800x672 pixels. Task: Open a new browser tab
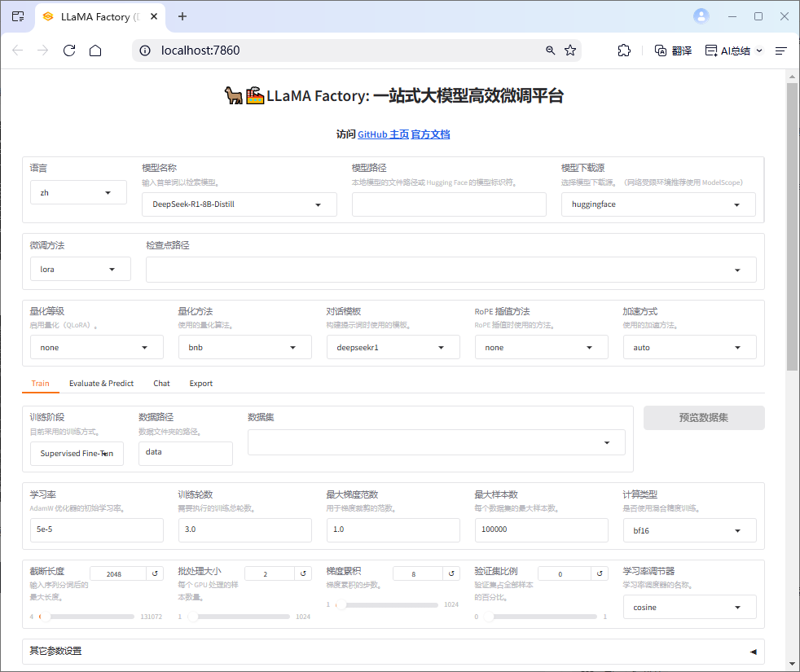pos(182,16)
